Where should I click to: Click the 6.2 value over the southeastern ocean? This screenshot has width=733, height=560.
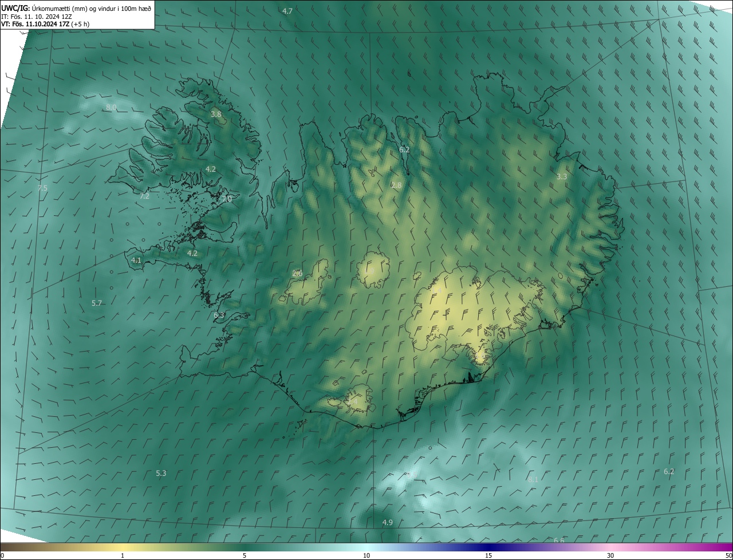(x=669, y=471)
